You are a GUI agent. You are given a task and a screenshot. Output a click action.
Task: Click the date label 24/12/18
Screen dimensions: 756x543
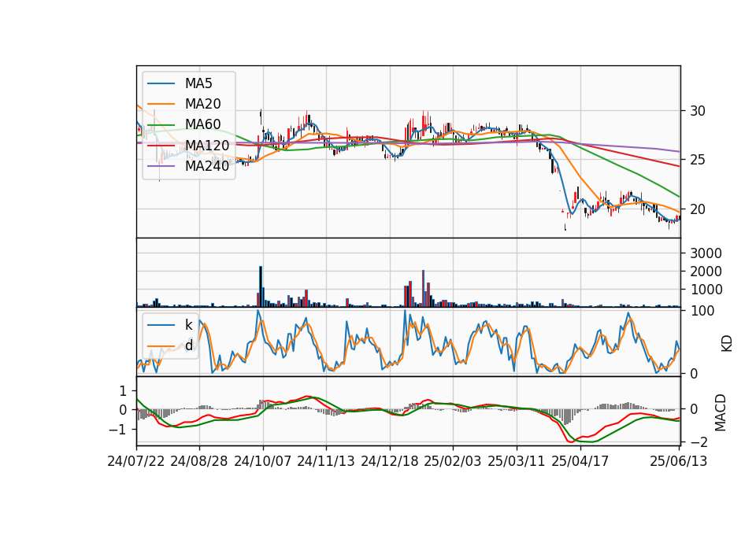point(390,461)
